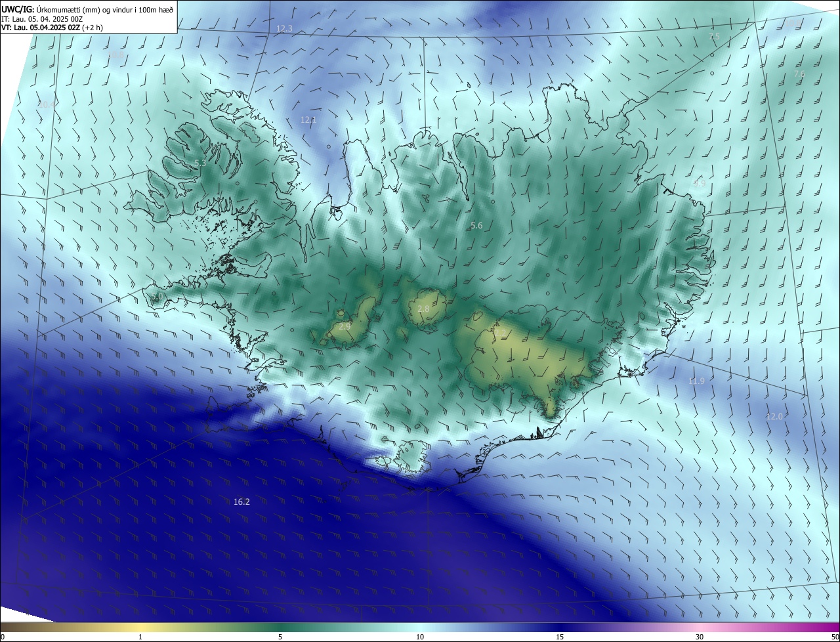Click the 5.0 value label
This screenshot has height=642, width=840.
(x=157, y=297)
